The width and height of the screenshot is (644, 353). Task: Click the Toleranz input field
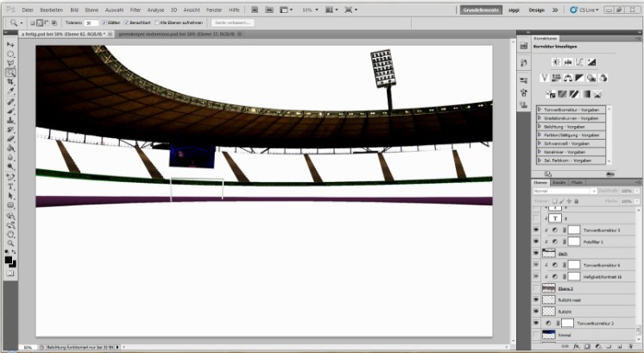point(90,22)
